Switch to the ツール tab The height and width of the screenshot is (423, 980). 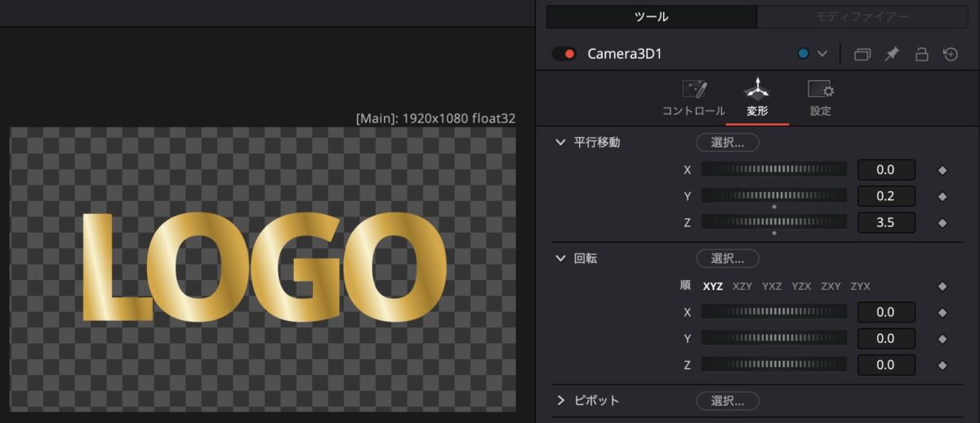click(x=652, y=16)
